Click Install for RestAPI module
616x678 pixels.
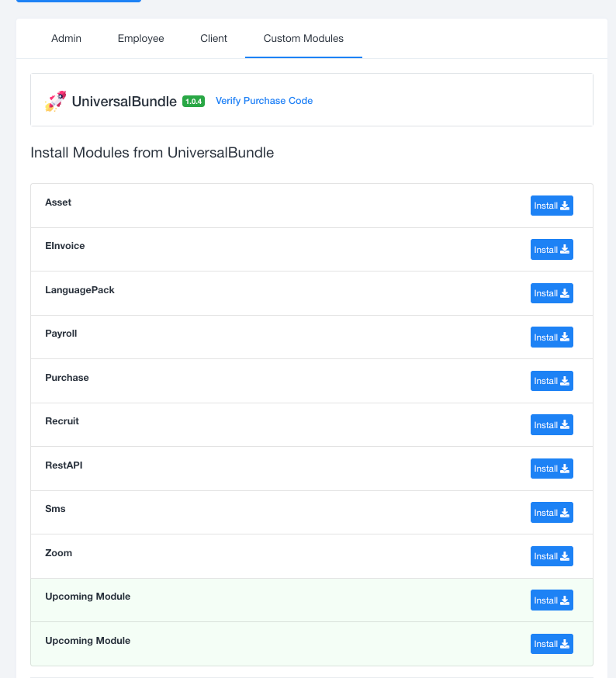(x=552, y=469)
